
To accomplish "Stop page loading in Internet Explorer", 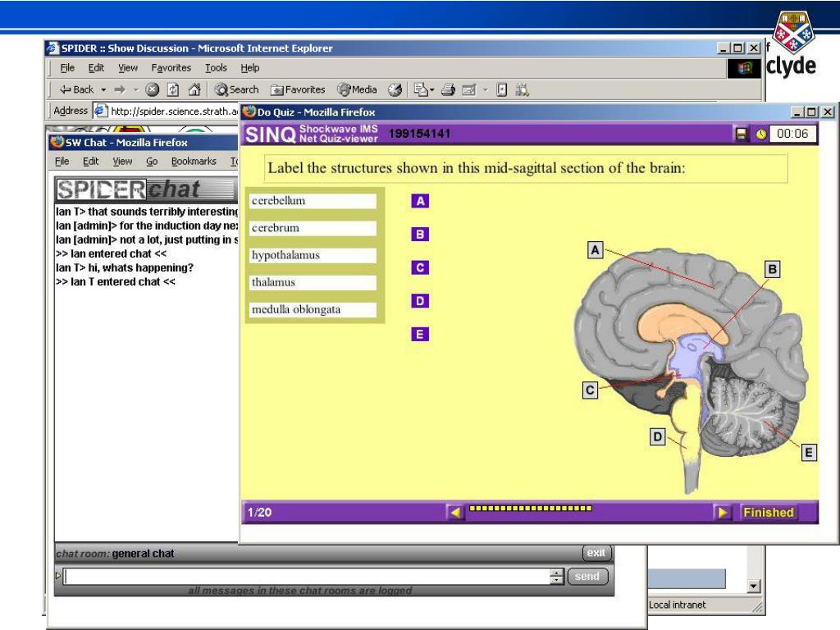I will 153,89.
